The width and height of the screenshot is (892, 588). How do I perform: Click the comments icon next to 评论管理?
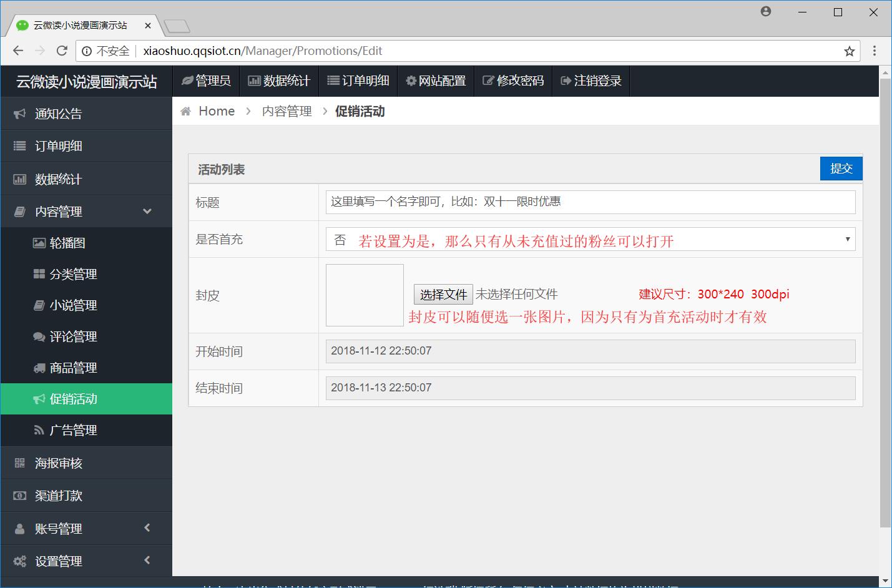click(x=39, y=336)
